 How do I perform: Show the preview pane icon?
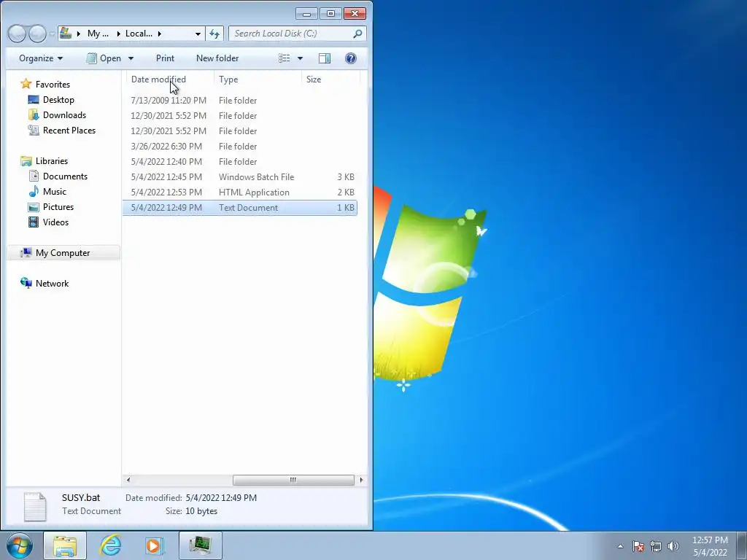[325, 58]
